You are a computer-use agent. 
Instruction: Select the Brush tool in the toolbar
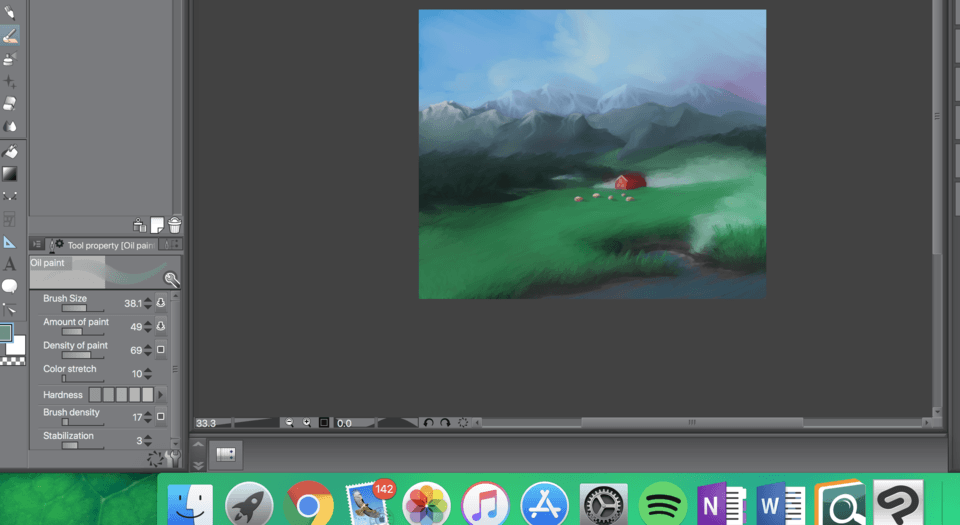pos(10,35)
